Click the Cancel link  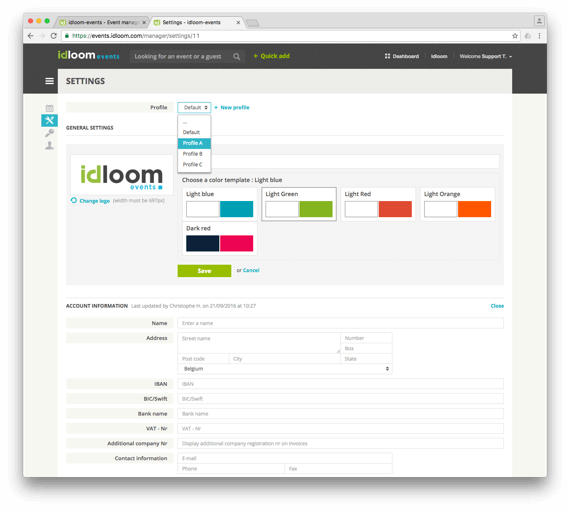[x=251, y=270]
